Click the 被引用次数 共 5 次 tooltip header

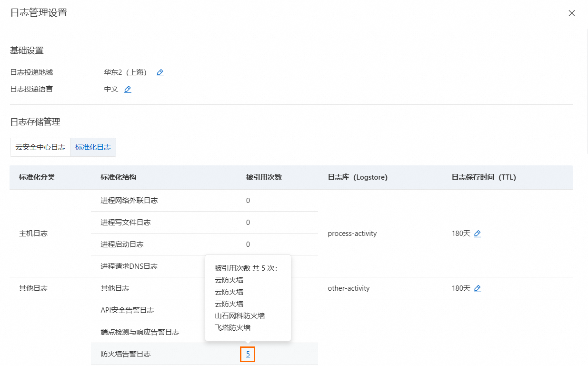(x=246, y=268)
